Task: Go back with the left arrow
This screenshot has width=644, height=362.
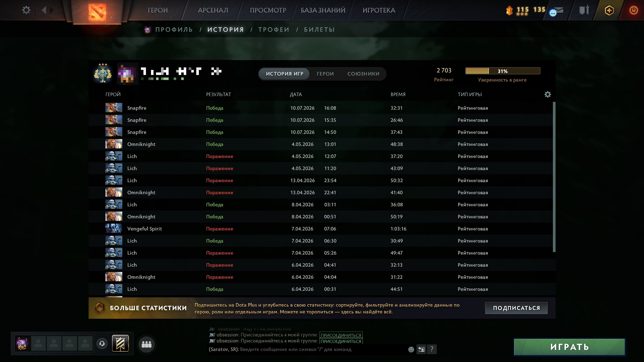Action: [44, 10]
